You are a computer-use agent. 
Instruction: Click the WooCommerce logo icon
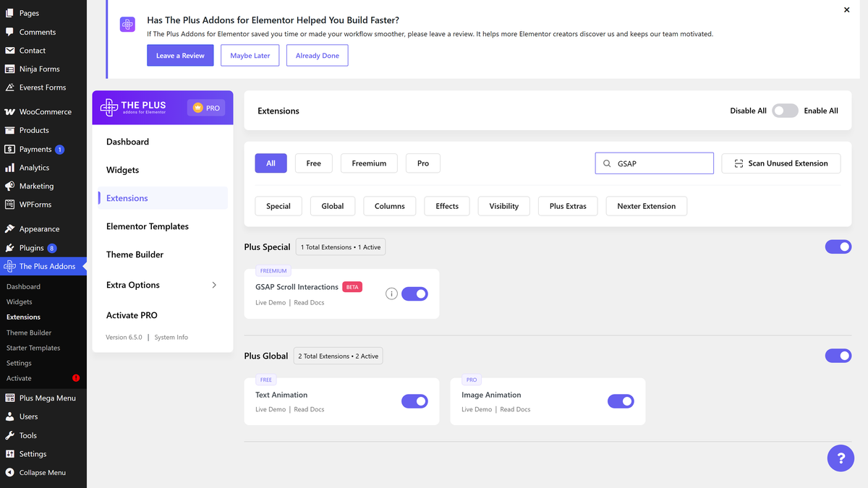[9, 112]
